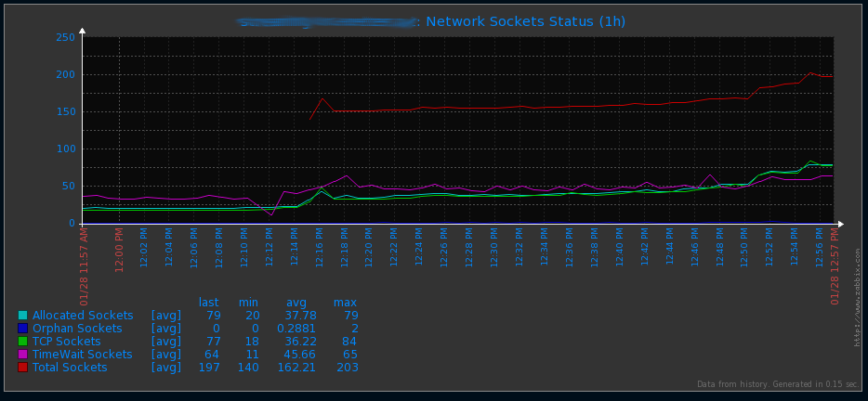The height and width of the screenshot is (401, 868).
Task: Select the Orphan Sockets legend label
Action: coord(77,329)
